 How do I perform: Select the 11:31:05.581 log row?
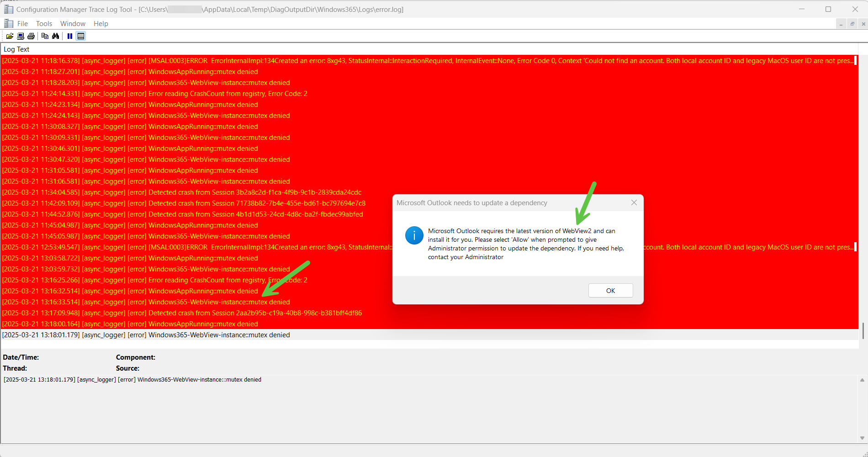(x=429, y=170)
